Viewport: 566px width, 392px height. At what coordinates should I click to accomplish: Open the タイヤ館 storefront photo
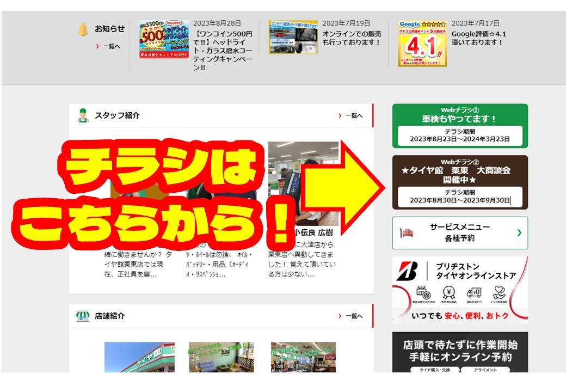139,357
